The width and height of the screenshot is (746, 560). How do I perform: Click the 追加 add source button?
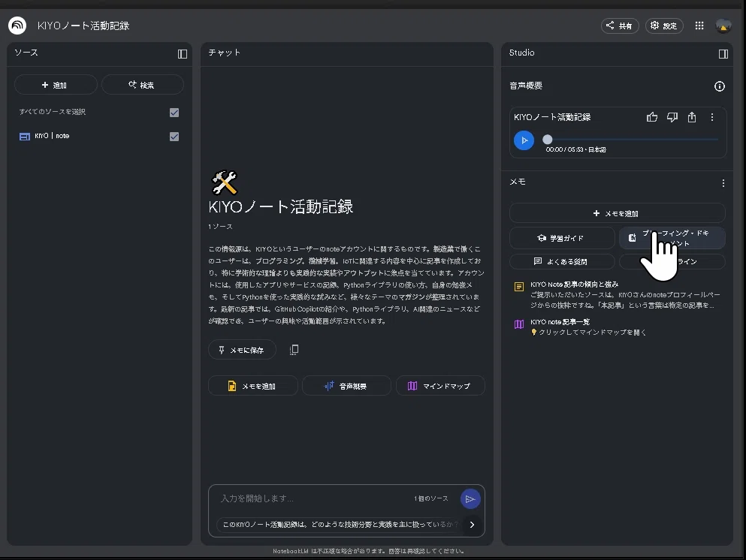coord(56,85)
